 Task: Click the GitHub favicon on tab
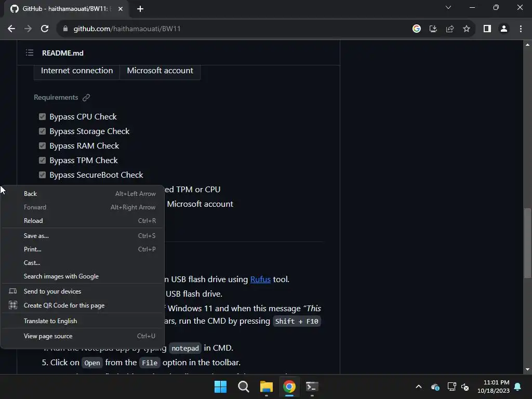14,9
